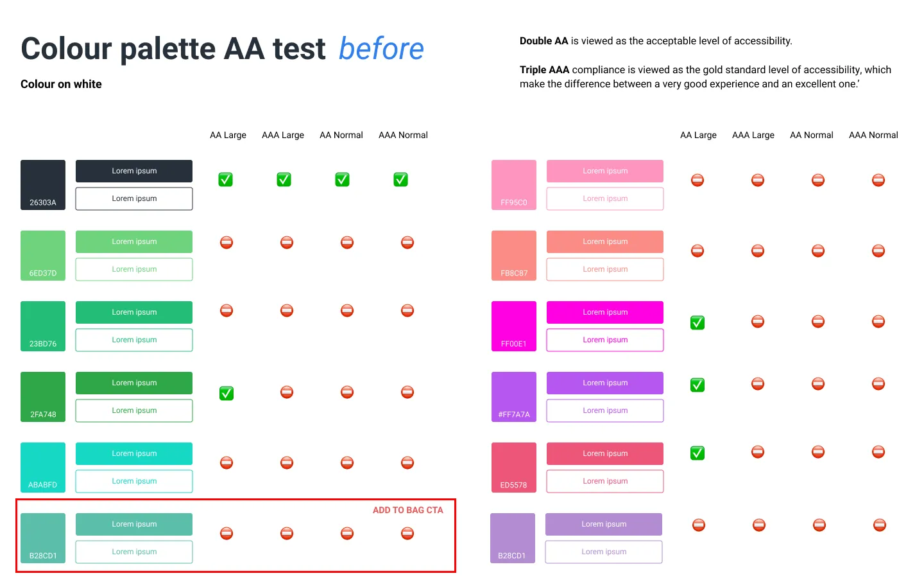Click the blue 'before' title word
The image size is (924, 578).
click(x=381, y=49)
